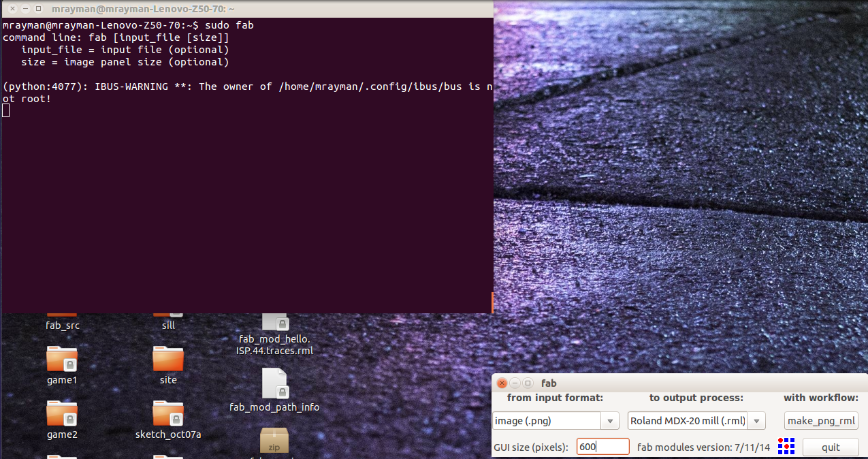Open the input format dropdown arrow
Screen dimensions: 868x459
tap(611, 421)
